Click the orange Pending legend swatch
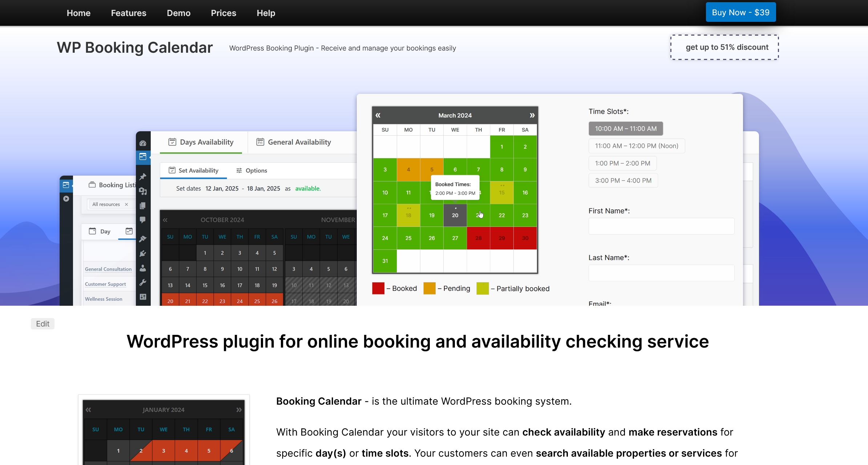The height and width of the screenshot is (465, 868). click(429, 288)
